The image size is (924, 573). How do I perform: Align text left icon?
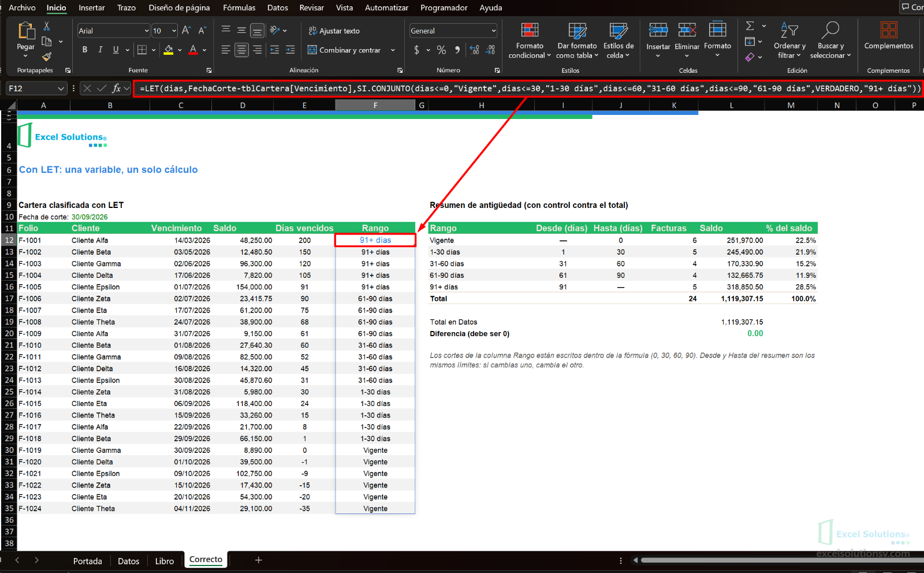(226, 50)
